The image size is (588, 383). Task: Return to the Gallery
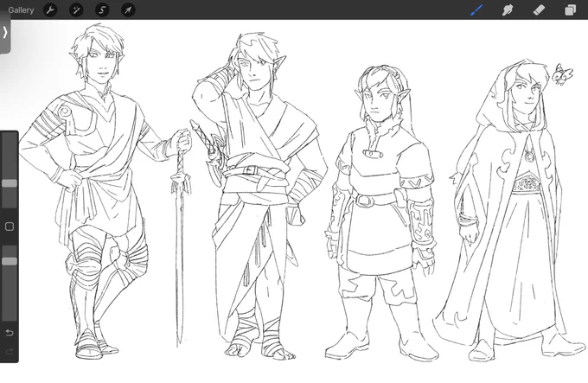(x=21, y=10)
